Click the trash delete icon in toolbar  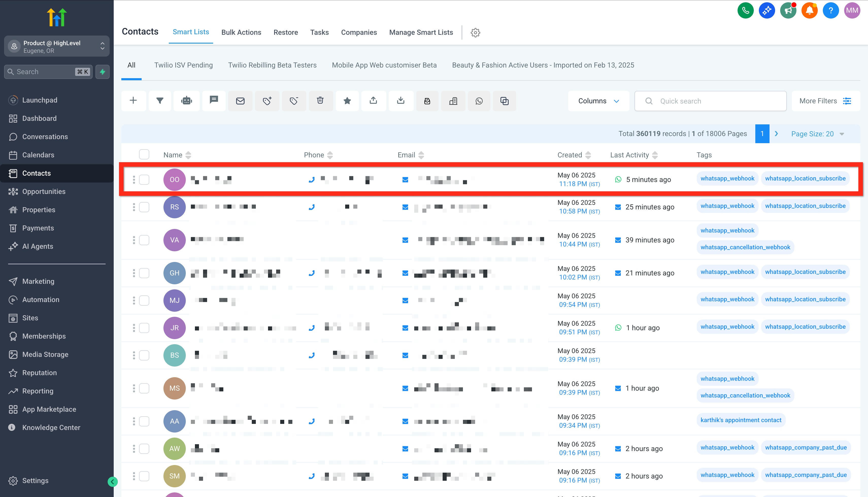click(x=320, y=101)
